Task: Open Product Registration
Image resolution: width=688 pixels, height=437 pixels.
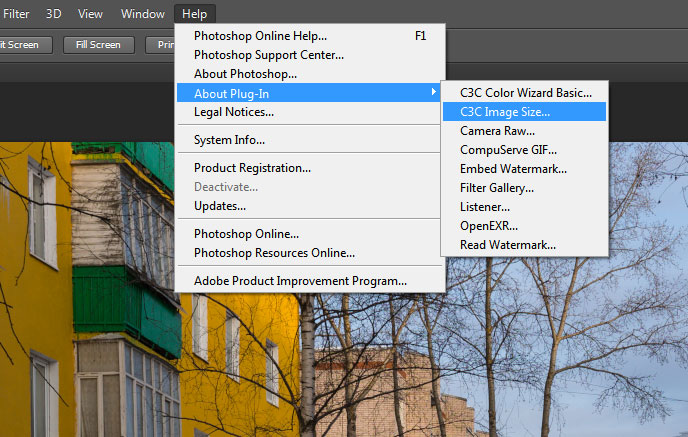Action: tap(309, 168)
